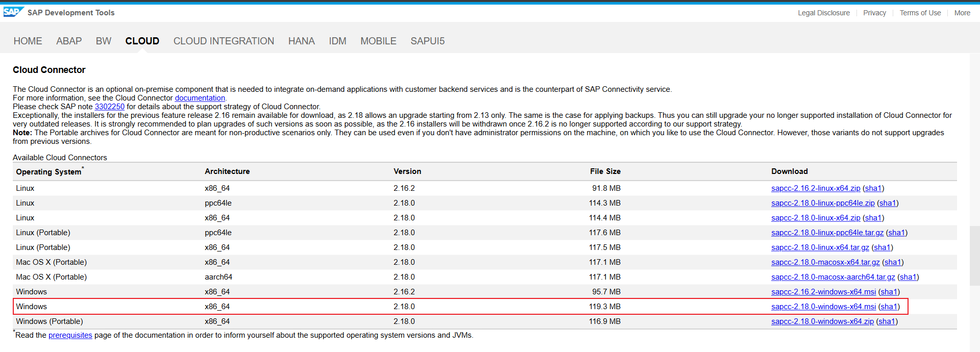
Task: Open sha1 for sapcc-2.18.0-linux-ppc64le.tar.gz
Action: (x=897, y=233)
